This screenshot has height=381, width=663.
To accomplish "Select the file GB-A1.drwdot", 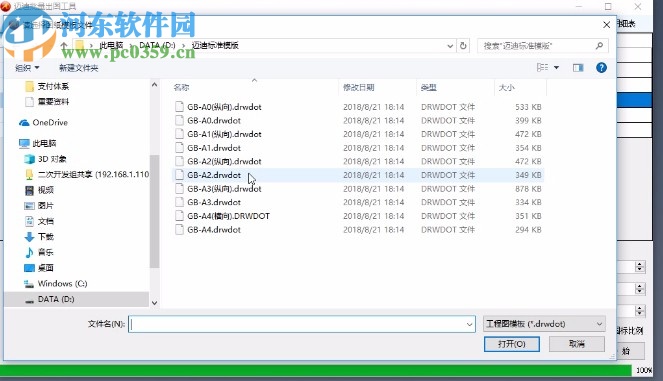I will pyautogui.click(x=358, y=148).
